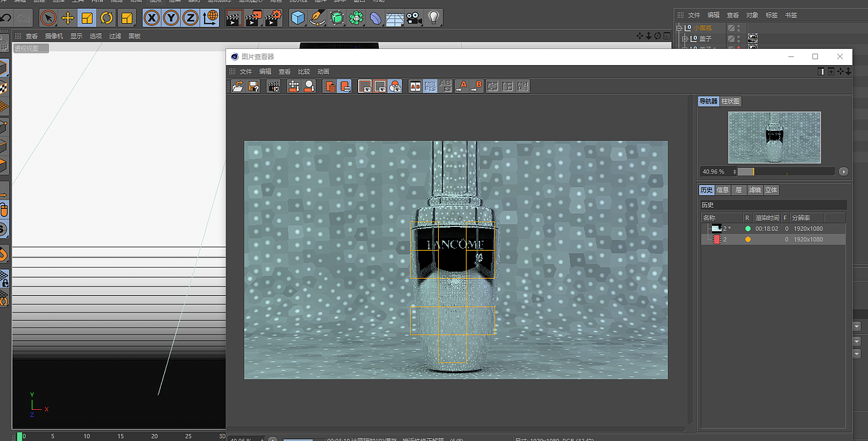Switch to 立体 tab
Screen dimensions: 868x441
pos(771,190)
